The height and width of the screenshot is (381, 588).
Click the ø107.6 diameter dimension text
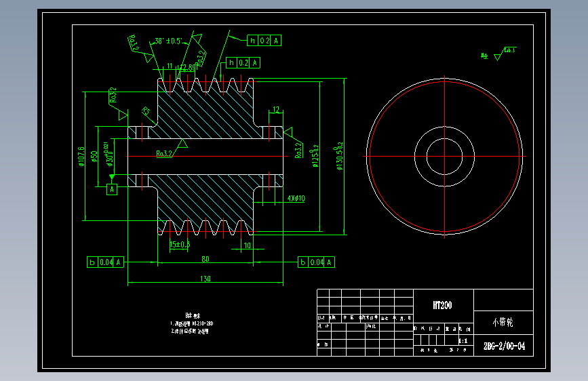coord(81,157)
